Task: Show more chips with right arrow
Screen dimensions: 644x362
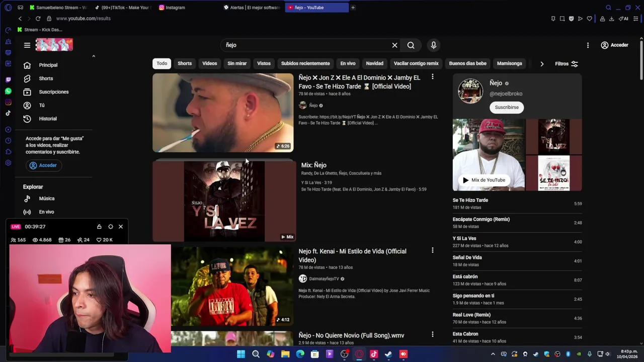Action: (x=542, y=64)
